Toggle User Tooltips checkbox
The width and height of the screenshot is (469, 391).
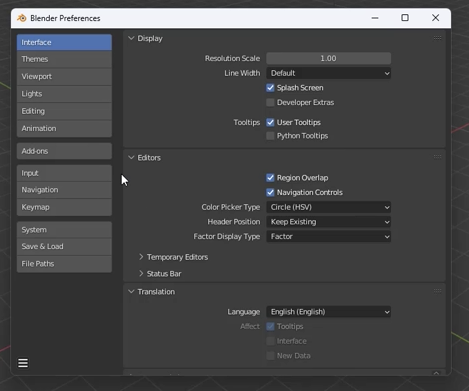[x=270, y=122]
